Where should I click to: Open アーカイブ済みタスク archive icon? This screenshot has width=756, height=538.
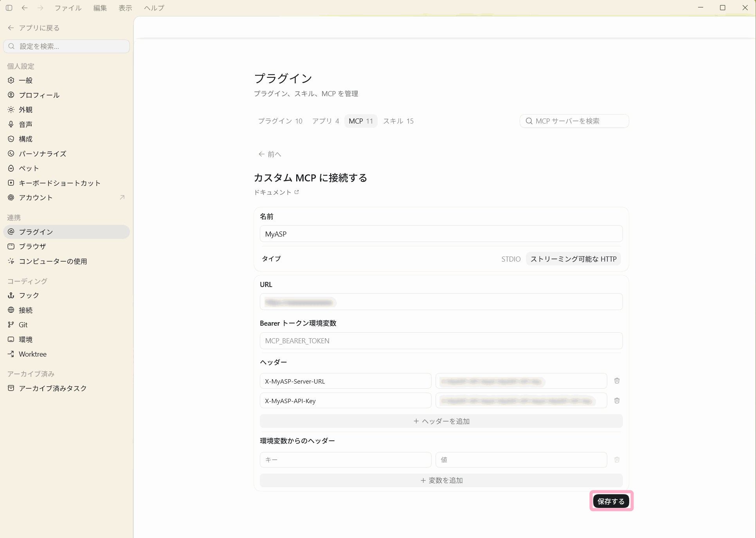[x=11, y=388]
